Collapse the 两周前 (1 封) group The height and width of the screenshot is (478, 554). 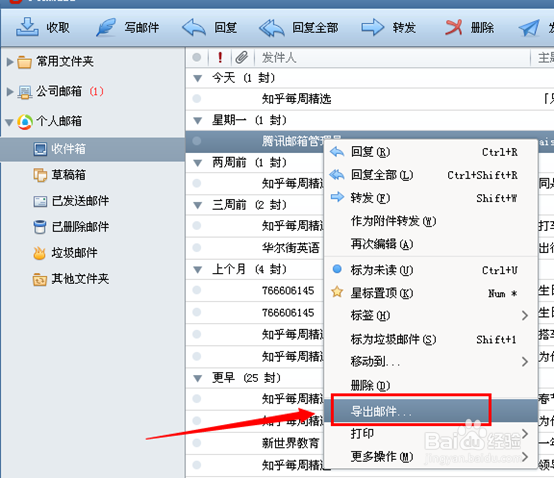[x=198, y=163]
